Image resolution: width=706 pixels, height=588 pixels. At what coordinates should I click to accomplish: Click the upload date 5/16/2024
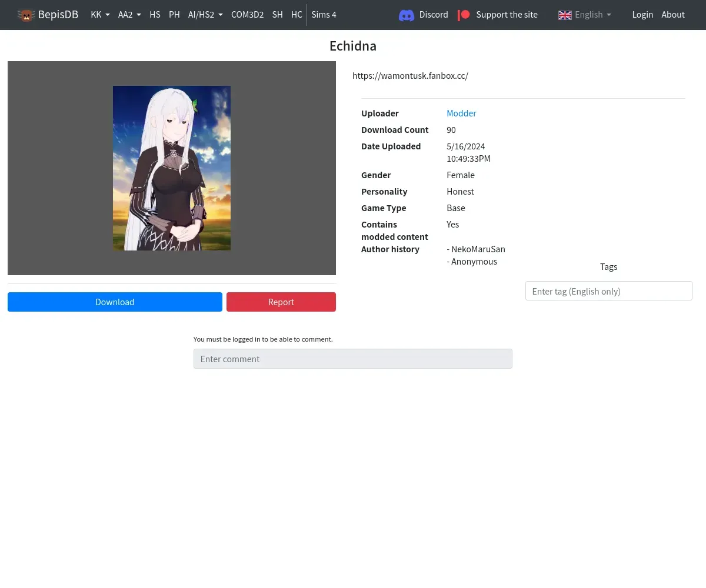[466, 146]
